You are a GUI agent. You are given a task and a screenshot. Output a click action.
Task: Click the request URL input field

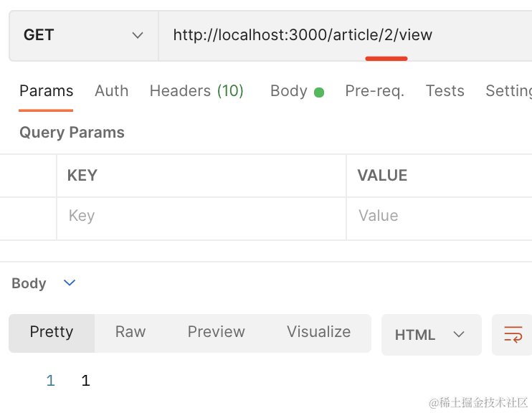tap(344, 35)
